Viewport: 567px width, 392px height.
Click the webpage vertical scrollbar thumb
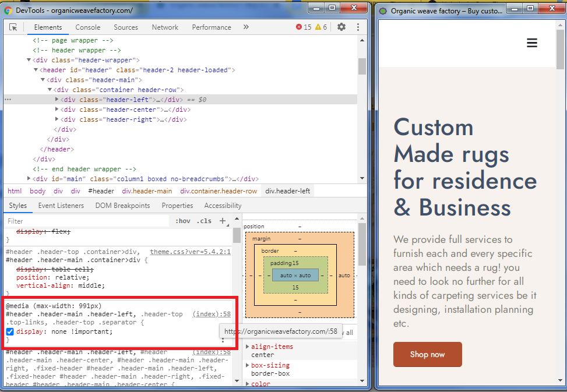pos(560,51)
